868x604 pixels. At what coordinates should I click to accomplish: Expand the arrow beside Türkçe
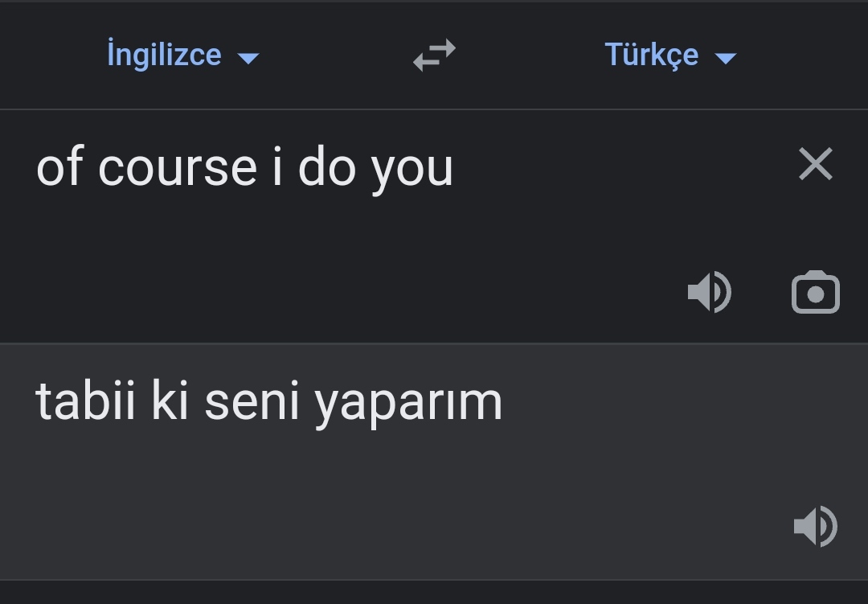click(725, 58)
